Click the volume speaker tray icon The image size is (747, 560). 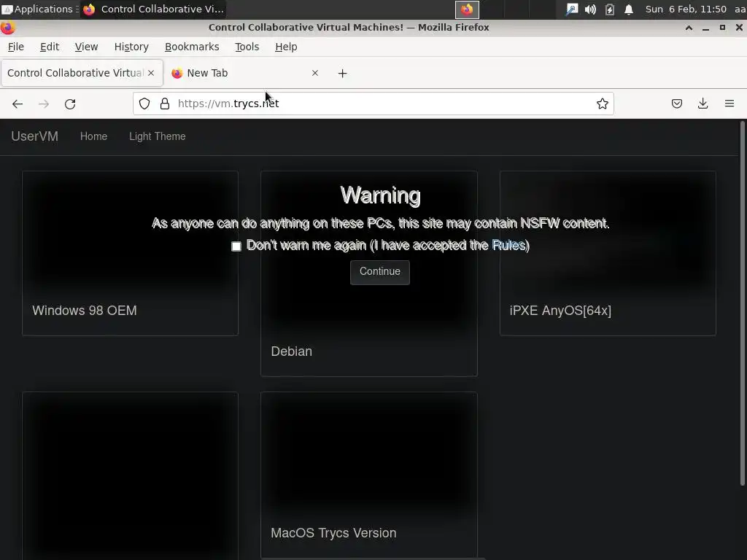[590, 9]
